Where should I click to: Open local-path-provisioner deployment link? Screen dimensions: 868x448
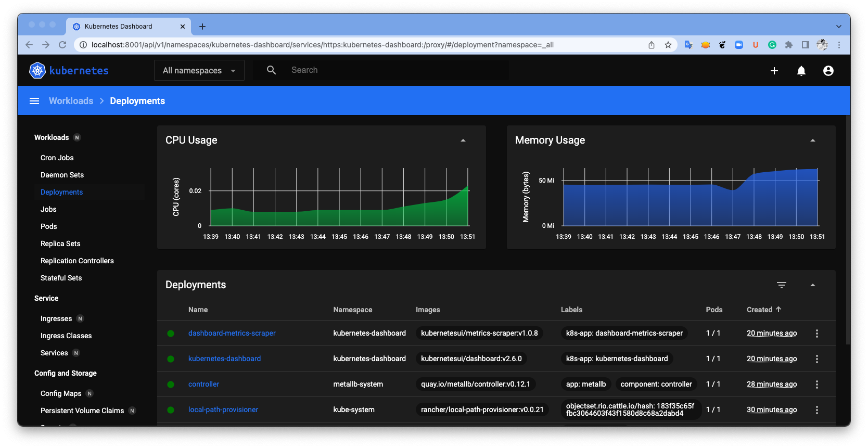pyautogui.click(x=223, y=409)
